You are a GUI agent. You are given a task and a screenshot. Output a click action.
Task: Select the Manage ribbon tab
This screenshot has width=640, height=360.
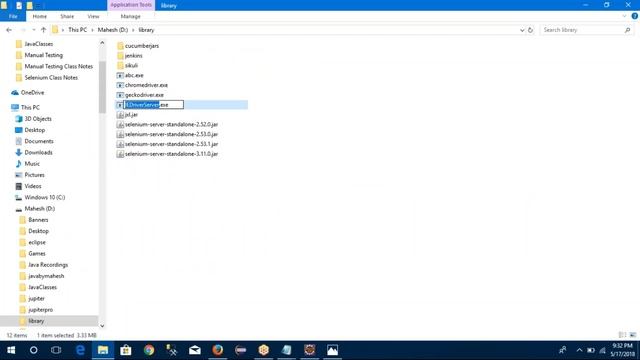point(131,16)
